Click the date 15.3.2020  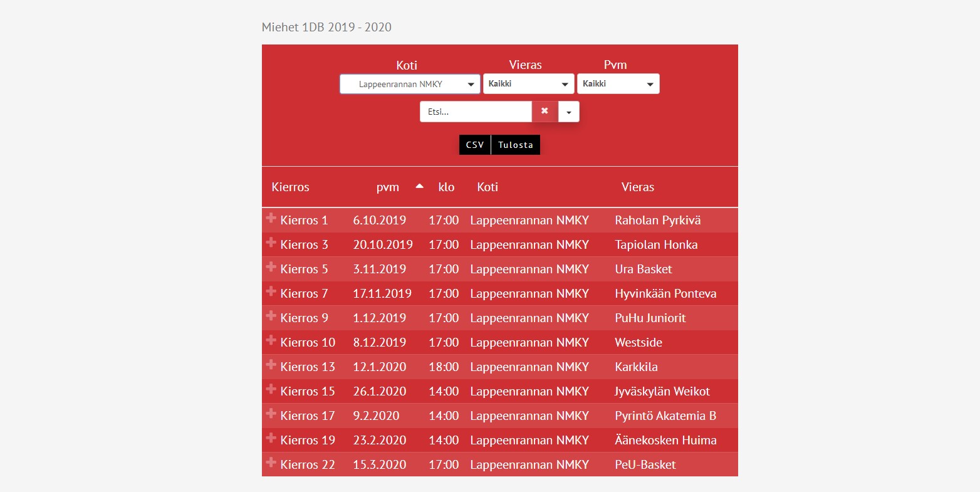coord(380,465)
